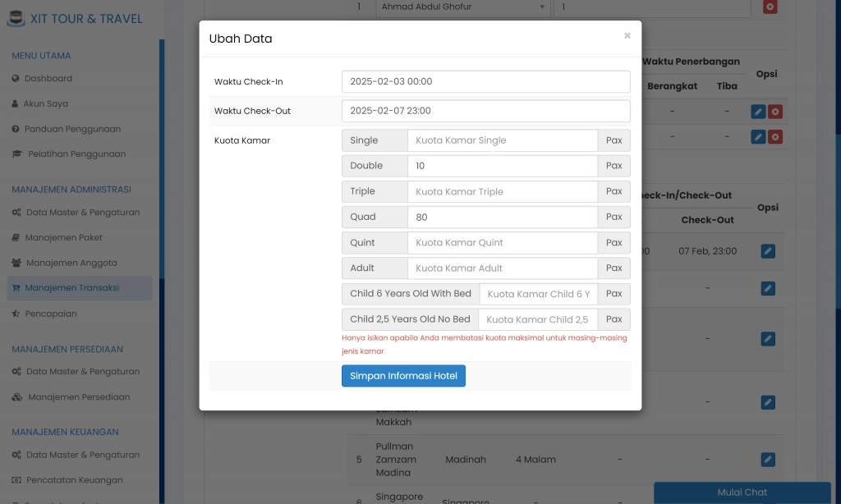Click the Pencapaian star icon
Image resolution: width=841 pixels, height=504 pixels.
pos(16,314)
